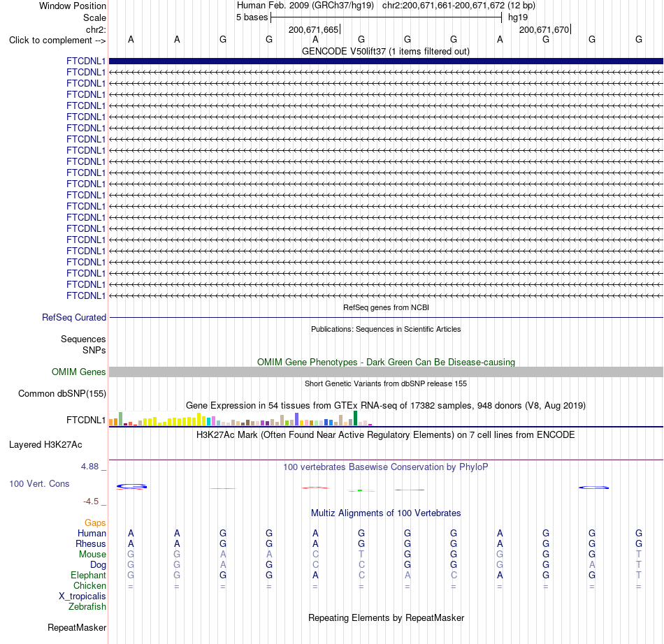Click the 200,671,665 coordinate marker

click(313, 29)
